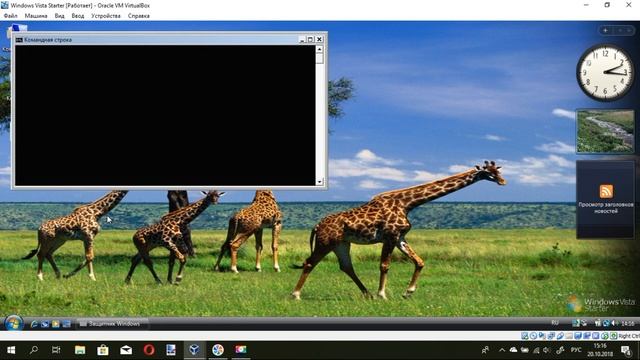
Task: Open the Машина menu
Action: [x=36, y=16]
